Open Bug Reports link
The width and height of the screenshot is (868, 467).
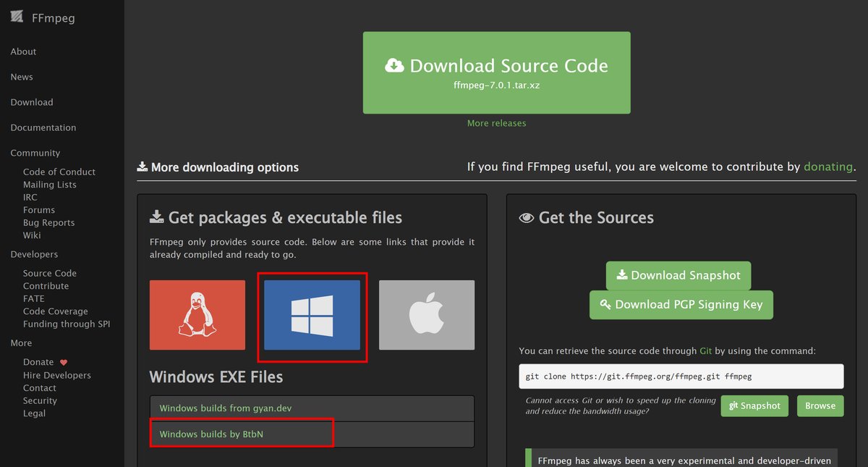tap(49, 222)
